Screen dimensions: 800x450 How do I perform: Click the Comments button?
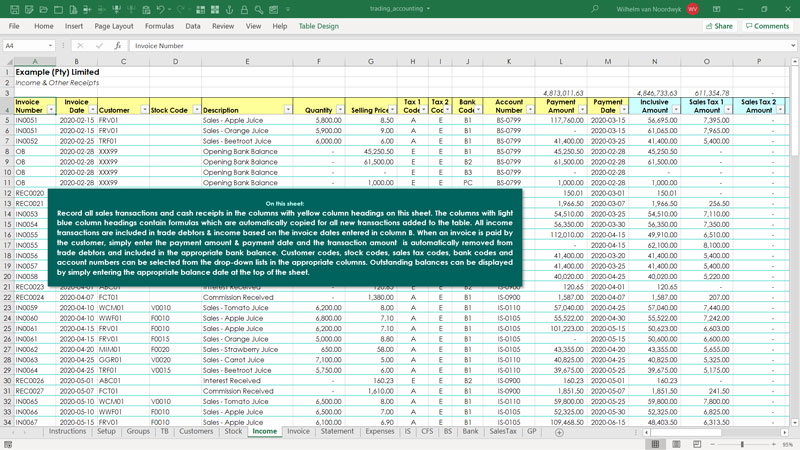(x=767, y=26)
